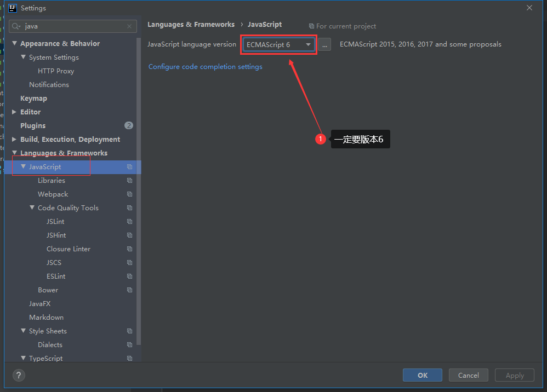The width and height of the screenshot is (547, 392).
Task: Collapse the Appearance & Behavior section
Action: pyautogui.click(x=14, y=43)
